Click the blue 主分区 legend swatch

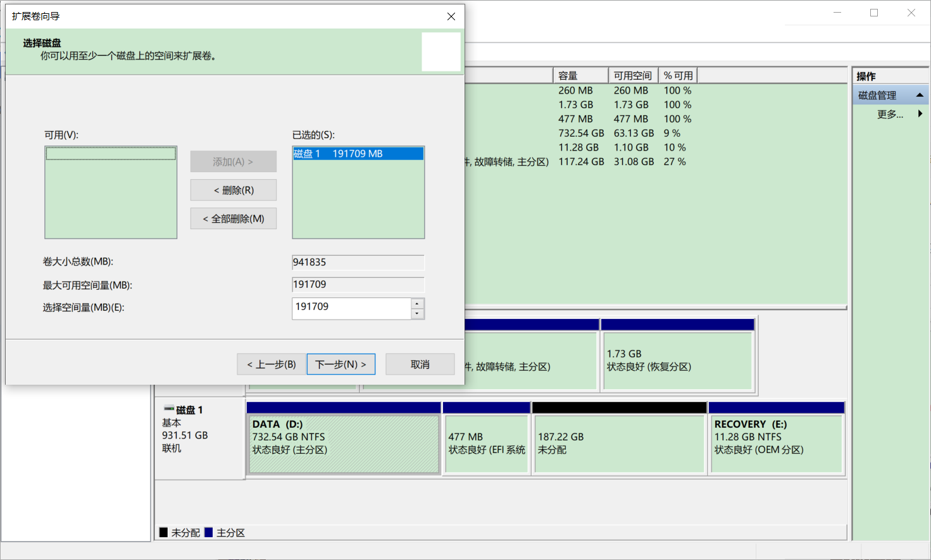click(x=208, y=533)
